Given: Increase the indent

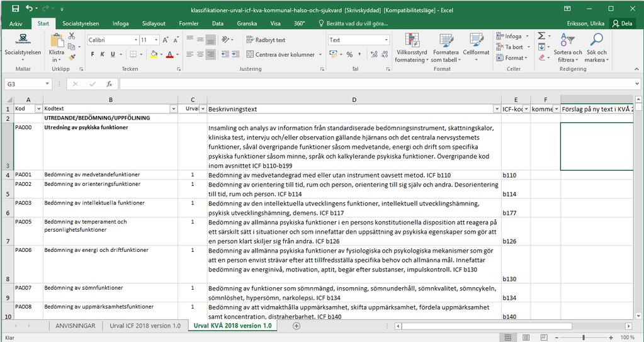Looking at the screenshot, I should [x=235, y=54].
